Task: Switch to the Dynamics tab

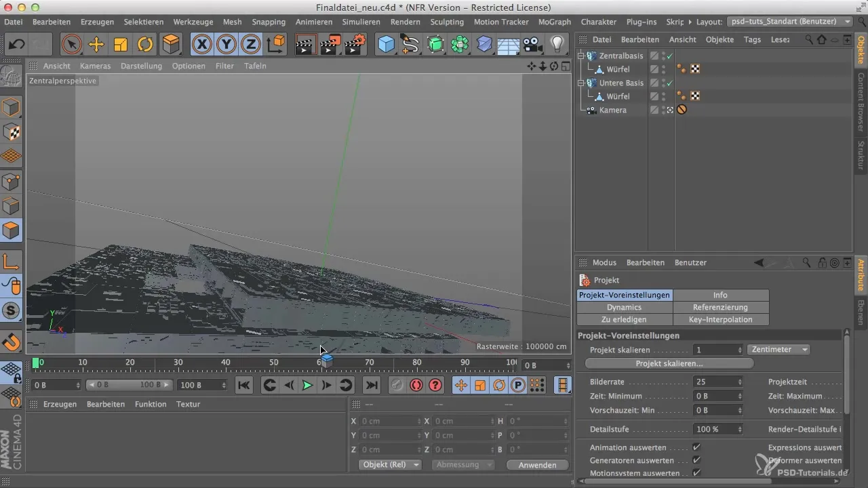Action: [624, 307]
